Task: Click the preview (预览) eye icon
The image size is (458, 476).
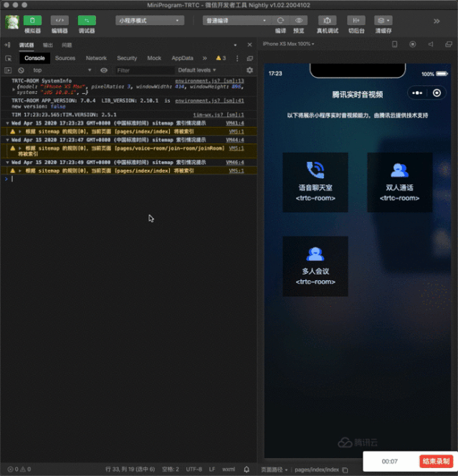Action: click(x=299, y=21)
